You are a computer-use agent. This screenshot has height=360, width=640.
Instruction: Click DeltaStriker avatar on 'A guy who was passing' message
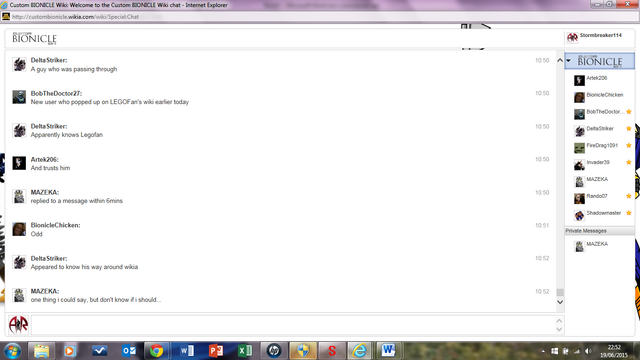[x=19, y=64]
